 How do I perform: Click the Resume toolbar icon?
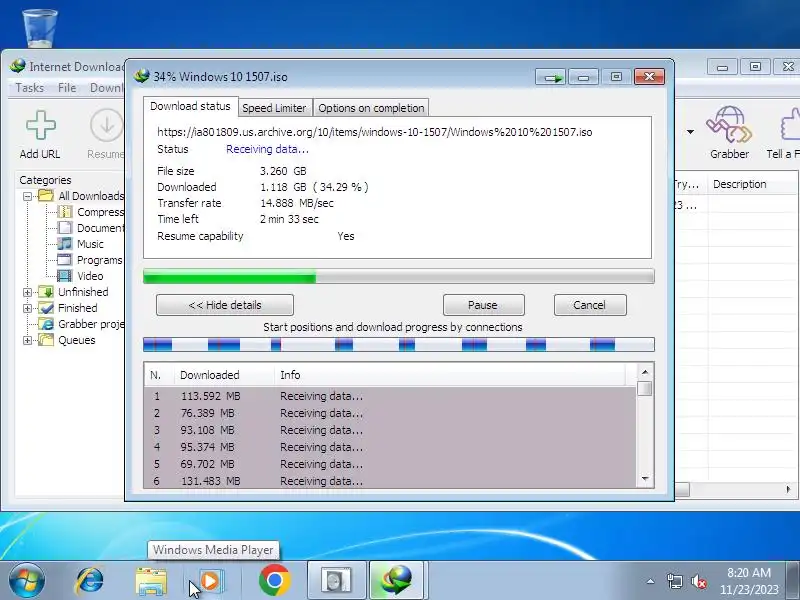tap(106, 125)
